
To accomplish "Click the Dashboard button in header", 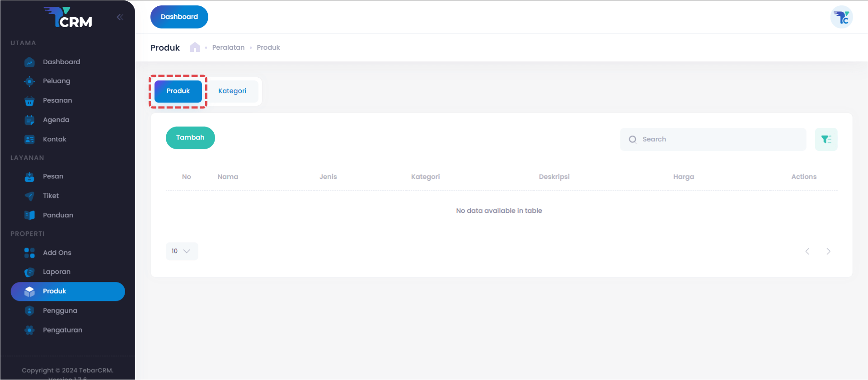I will coord(179,17).
